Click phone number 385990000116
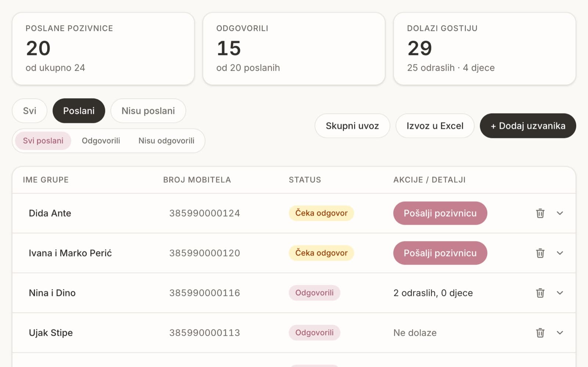Screen dimensions: 588x367 click(204, 293)
